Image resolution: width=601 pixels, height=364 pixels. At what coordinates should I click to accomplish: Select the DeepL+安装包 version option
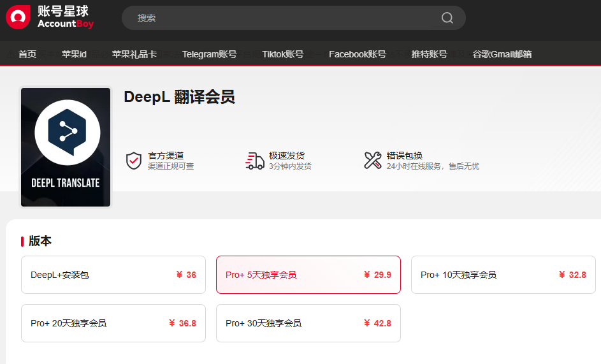[113, 275]
